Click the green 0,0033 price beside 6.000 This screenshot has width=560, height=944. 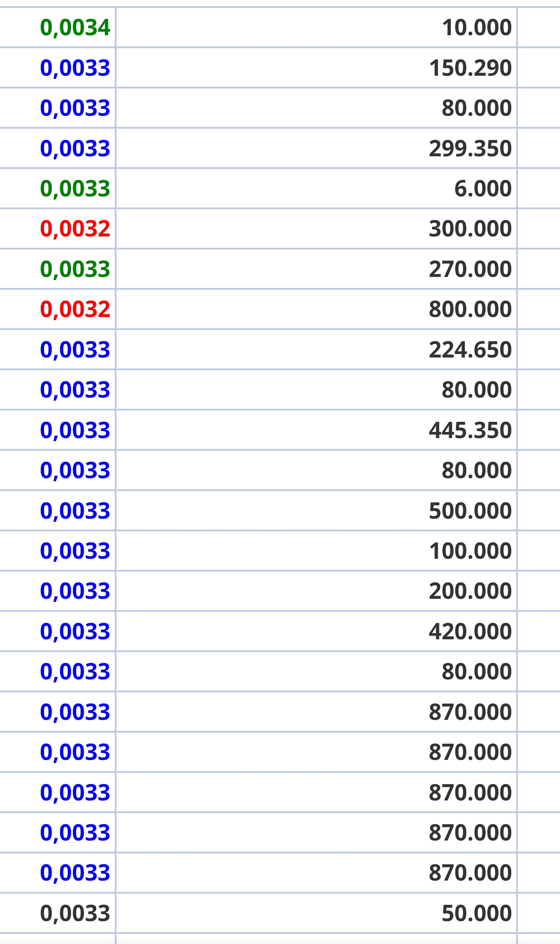pos(75,189)
